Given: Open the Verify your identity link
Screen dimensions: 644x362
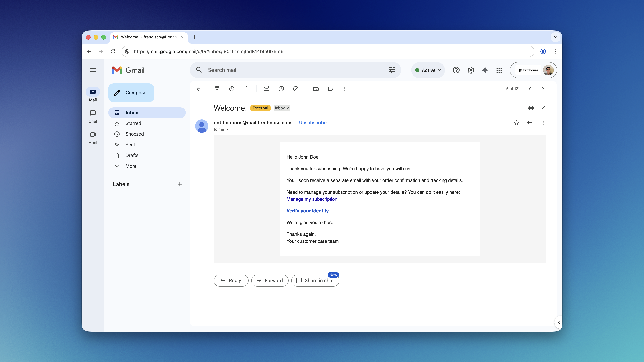Looking at the screenshot, I should (307, 211).
